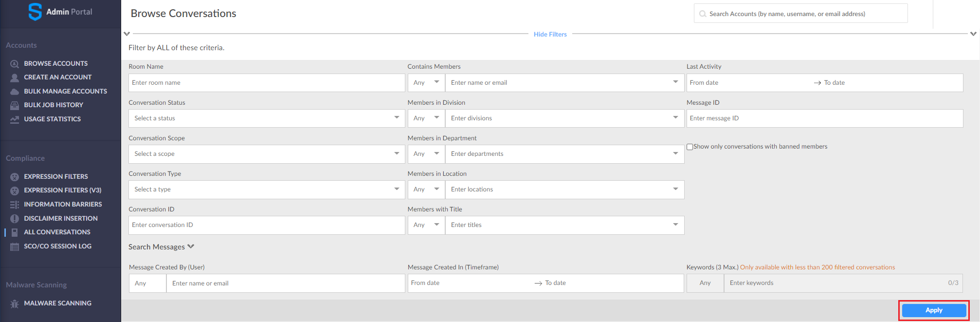Open the Conversation Type dropdown
Viewport: 980px width, 322px height.
(x=267, y=189)
